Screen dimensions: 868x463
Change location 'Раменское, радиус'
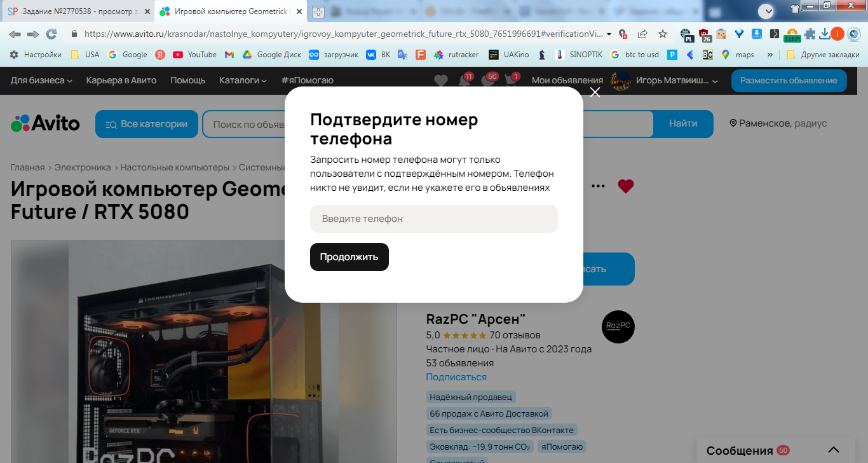(x=778, y=123)
